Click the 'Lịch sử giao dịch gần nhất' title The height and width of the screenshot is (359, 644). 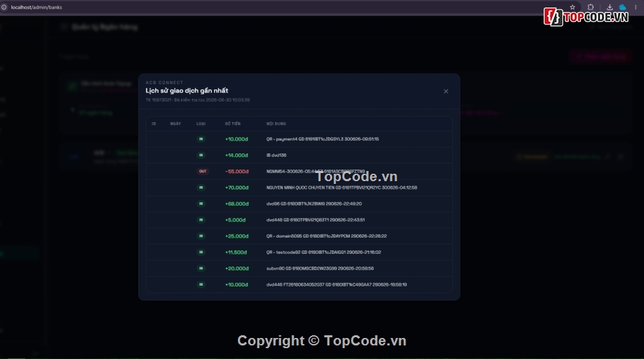[x=187, y=90]
